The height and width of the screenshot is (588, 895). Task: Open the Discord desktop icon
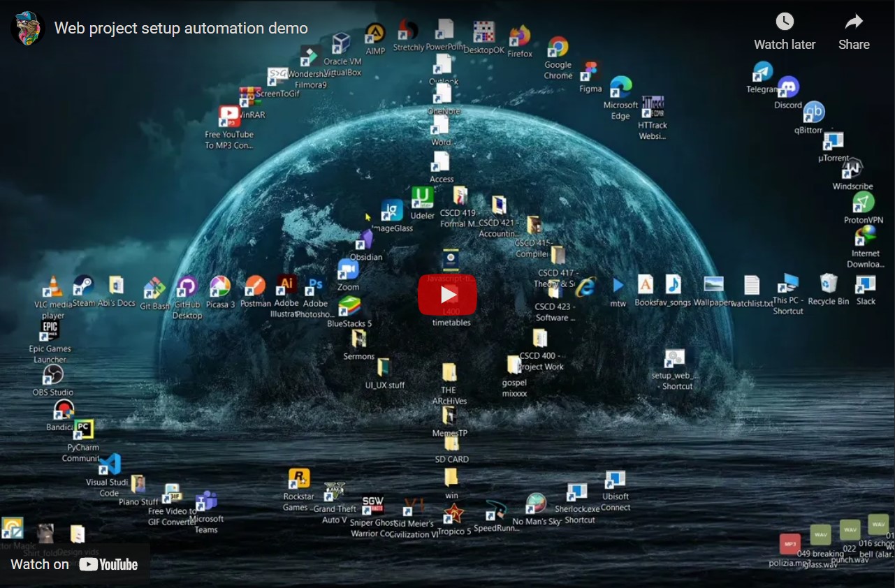click(x=788, y=87)
